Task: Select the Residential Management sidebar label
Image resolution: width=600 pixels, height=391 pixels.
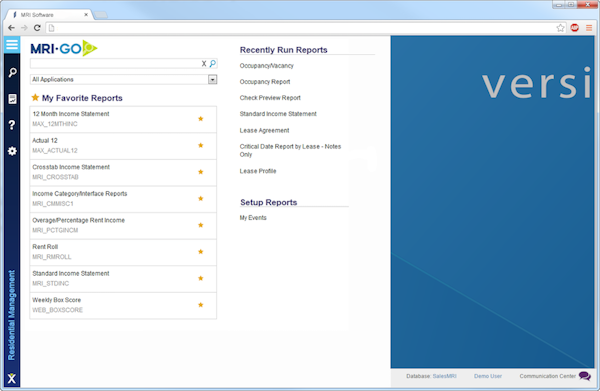Action: [x=11, y=315]
